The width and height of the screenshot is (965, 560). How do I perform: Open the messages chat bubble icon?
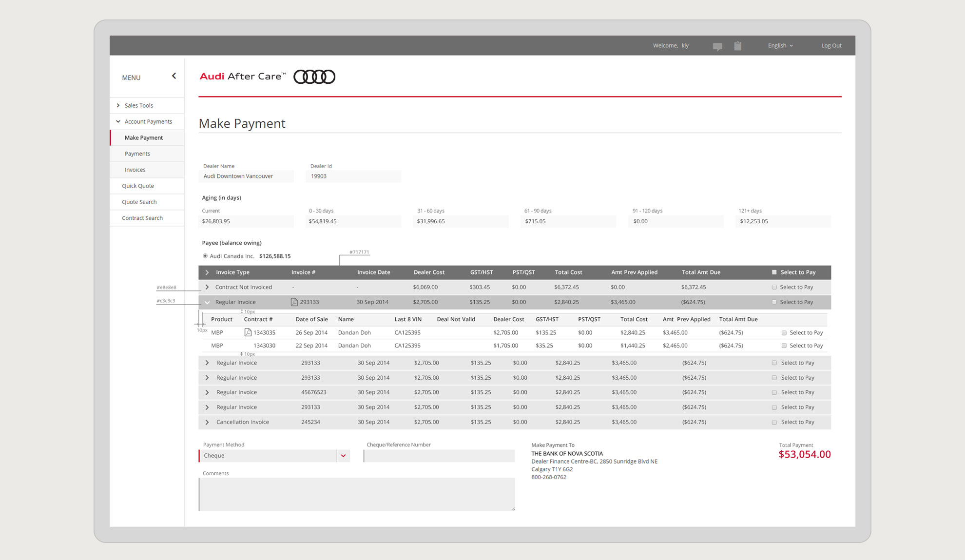(717, 46)
